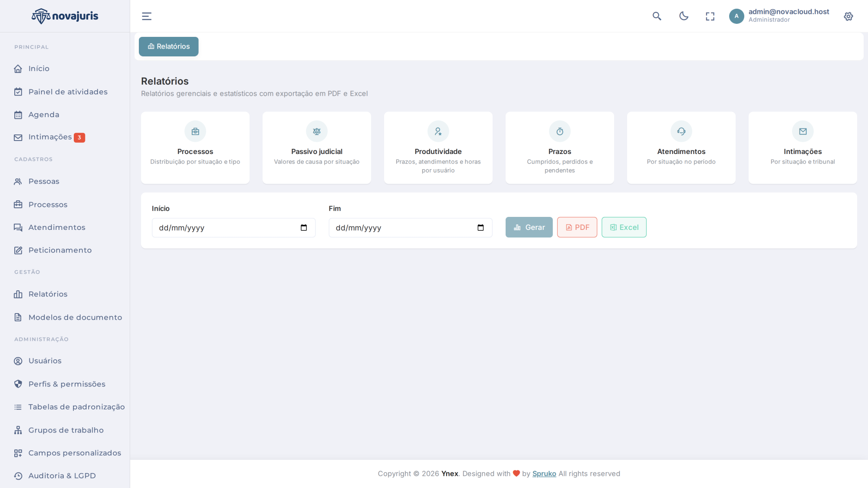Click the Peticionamento sidebar edit icon

18,250
